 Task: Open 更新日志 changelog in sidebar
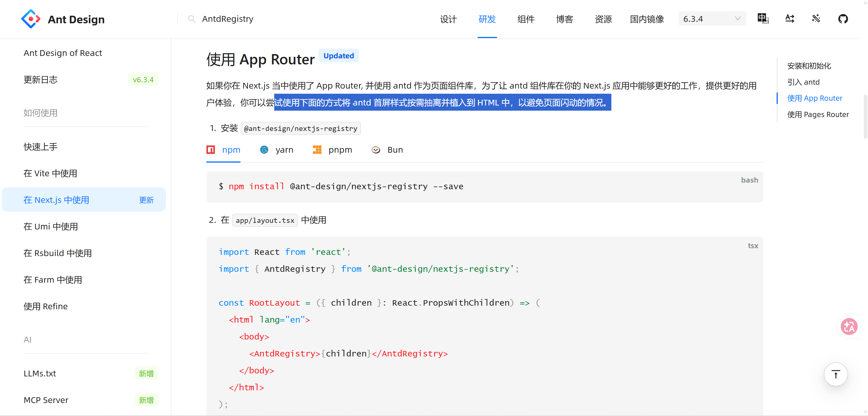pyautogui.click(x=41, y=80)
